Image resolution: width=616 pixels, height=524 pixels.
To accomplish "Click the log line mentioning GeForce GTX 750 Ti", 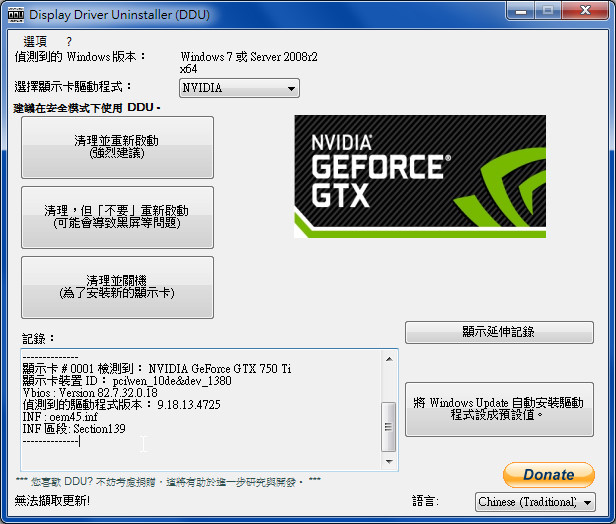I will pyautogui.click(x=157, y=369).
